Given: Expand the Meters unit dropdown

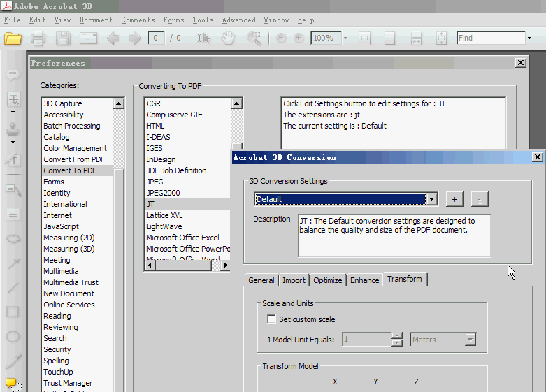Looking at the screenshot, I should coord(470,340).
